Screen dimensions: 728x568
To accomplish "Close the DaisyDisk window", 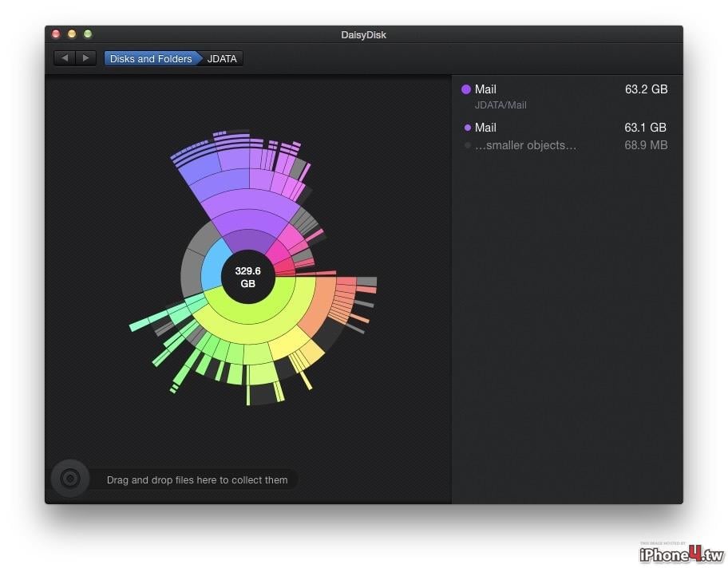I will (56, 34).
